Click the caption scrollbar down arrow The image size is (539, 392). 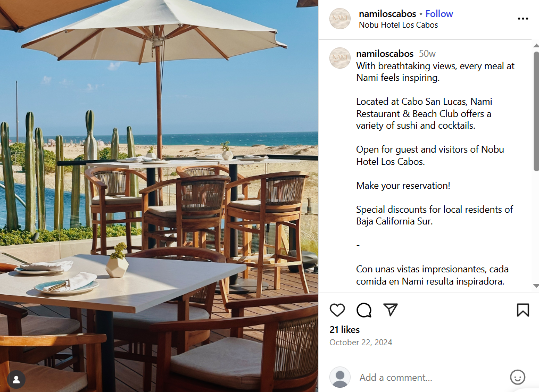point(536,286)
